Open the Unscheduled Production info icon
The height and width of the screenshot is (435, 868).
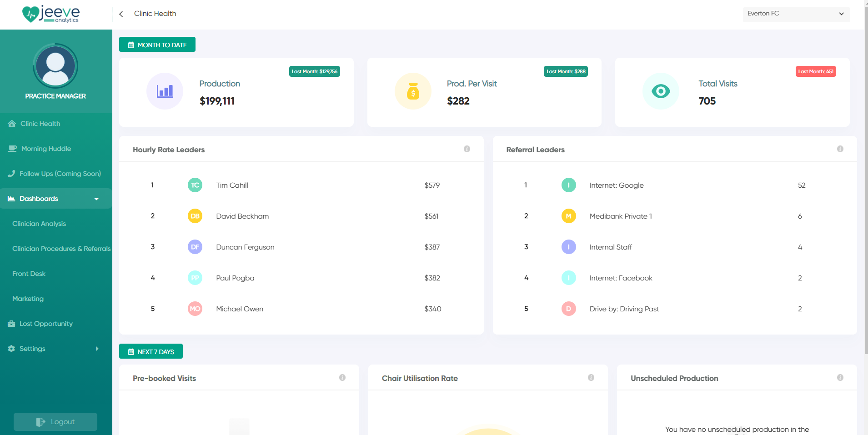pos(840,377)
